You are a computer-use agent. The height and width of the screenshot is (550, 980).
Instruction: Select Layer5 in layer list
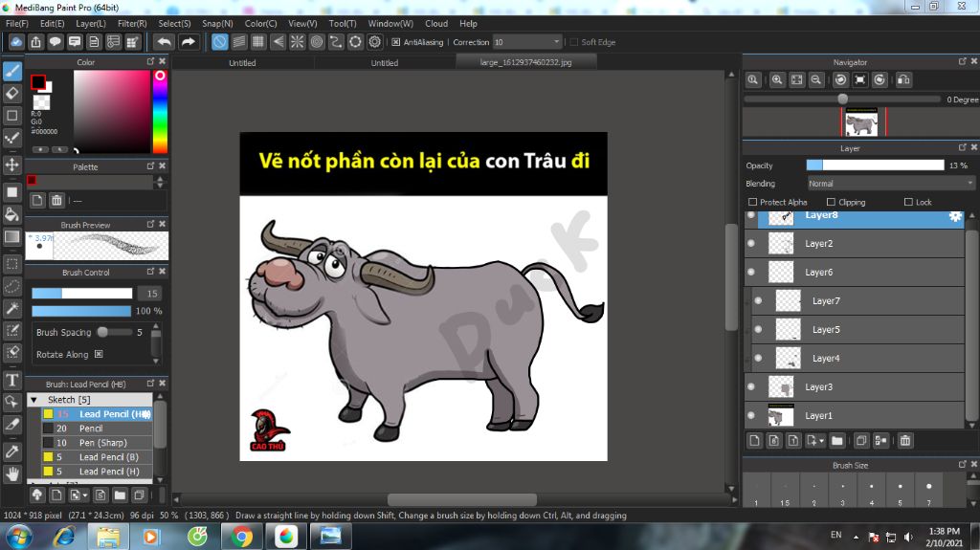(858, 329)
